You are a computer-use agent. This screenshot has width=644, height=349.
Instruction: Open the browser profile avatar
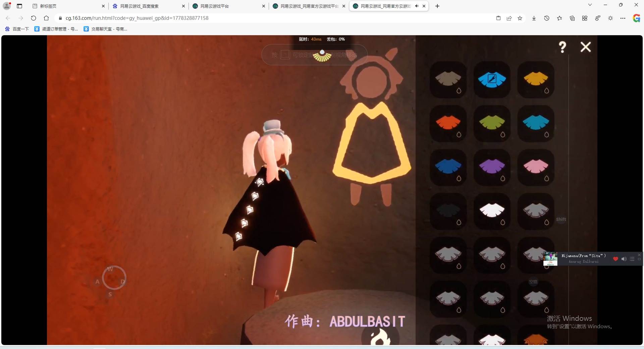pyautogui.click(x=7, y=6)
